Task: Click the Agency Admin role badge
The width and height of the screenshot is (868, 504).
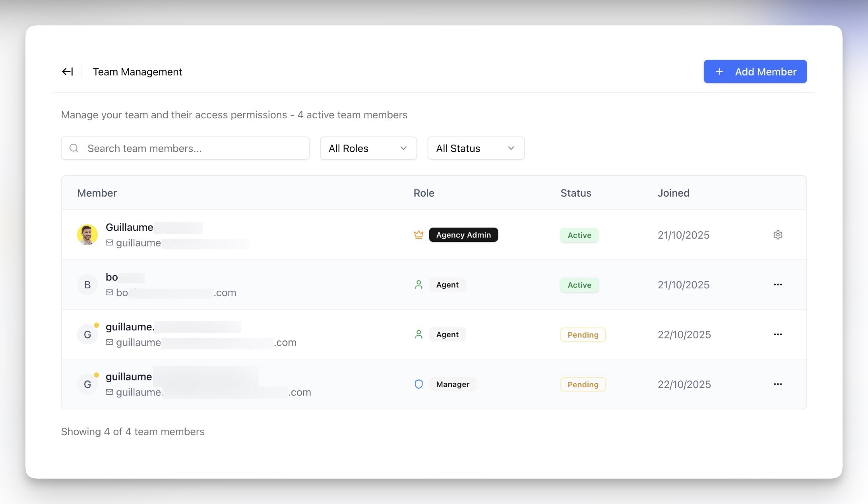Action: click(463, 235)
